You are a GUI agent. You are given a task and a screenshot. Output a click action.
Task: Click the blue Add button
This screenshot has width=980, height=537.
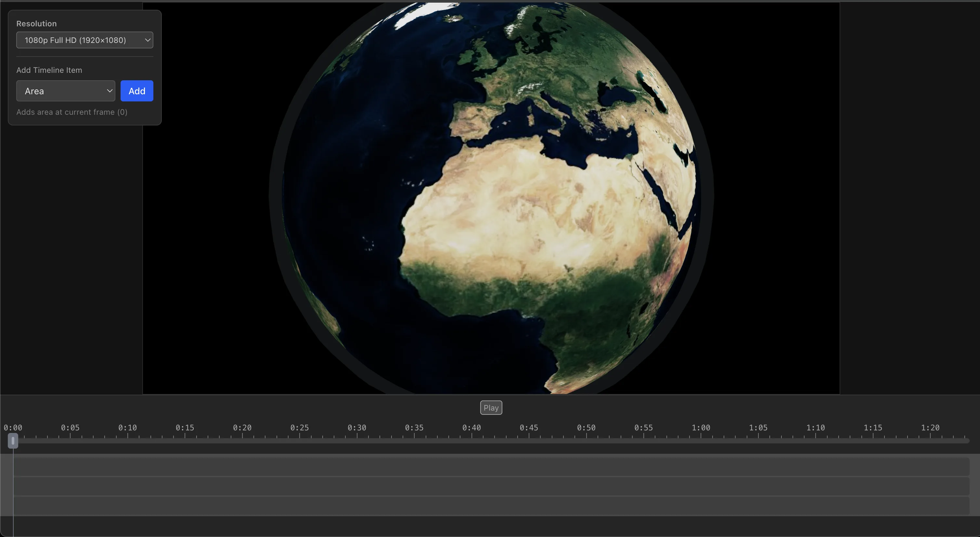pyautogui.click(x=137, y=91)
